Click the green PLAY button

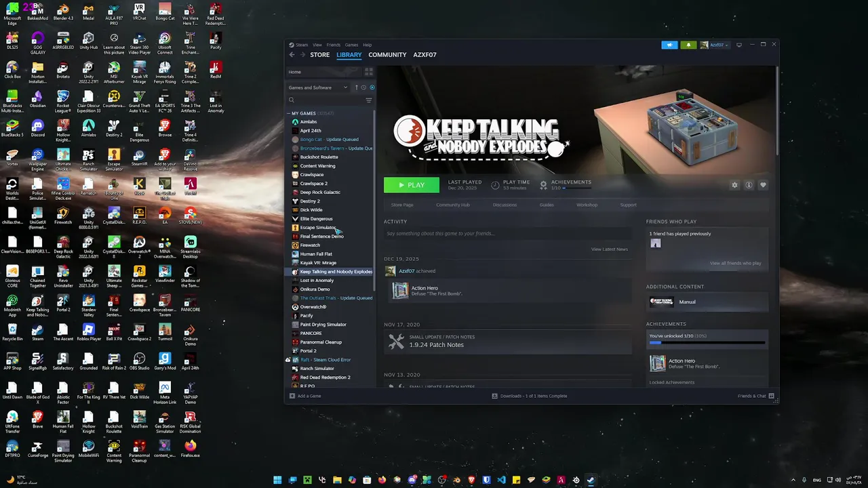pyautogui.click(x=412, y=185)
